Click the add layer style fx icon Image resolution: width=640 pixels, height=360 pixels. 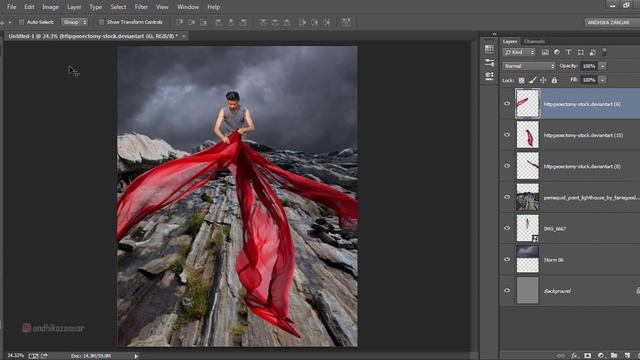point(575,356)
